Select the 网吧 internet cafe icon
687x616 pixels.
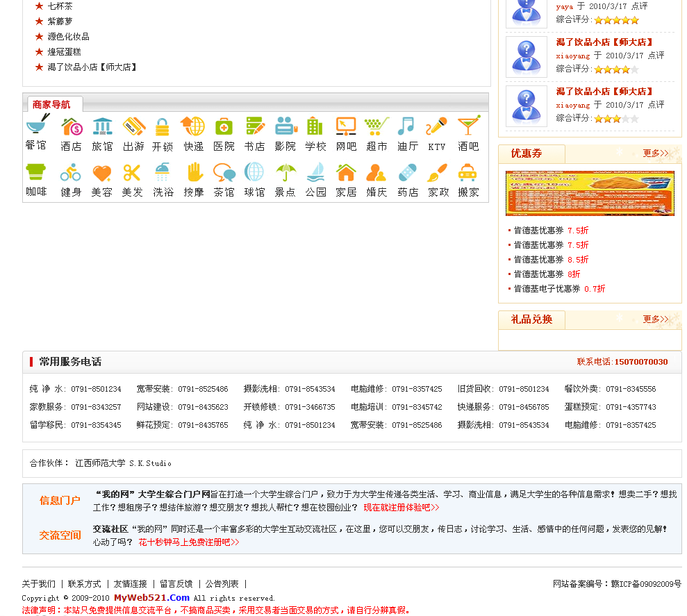coord(346,126)
